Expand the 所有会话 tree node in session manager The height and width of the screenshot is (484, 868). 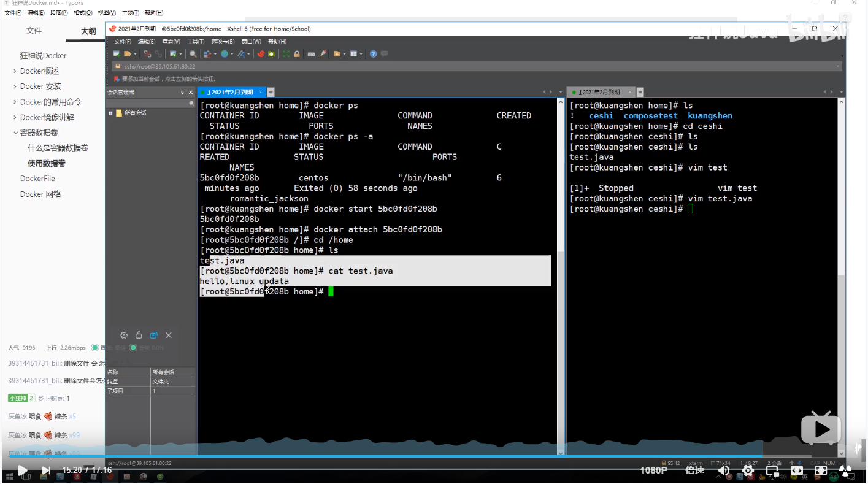point(110,113)
